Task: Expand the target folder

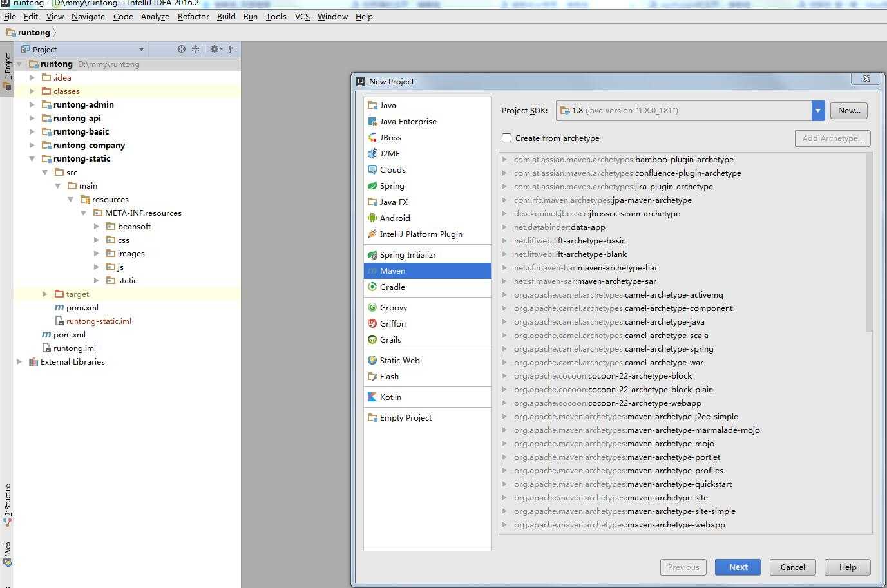Action: 45,294
